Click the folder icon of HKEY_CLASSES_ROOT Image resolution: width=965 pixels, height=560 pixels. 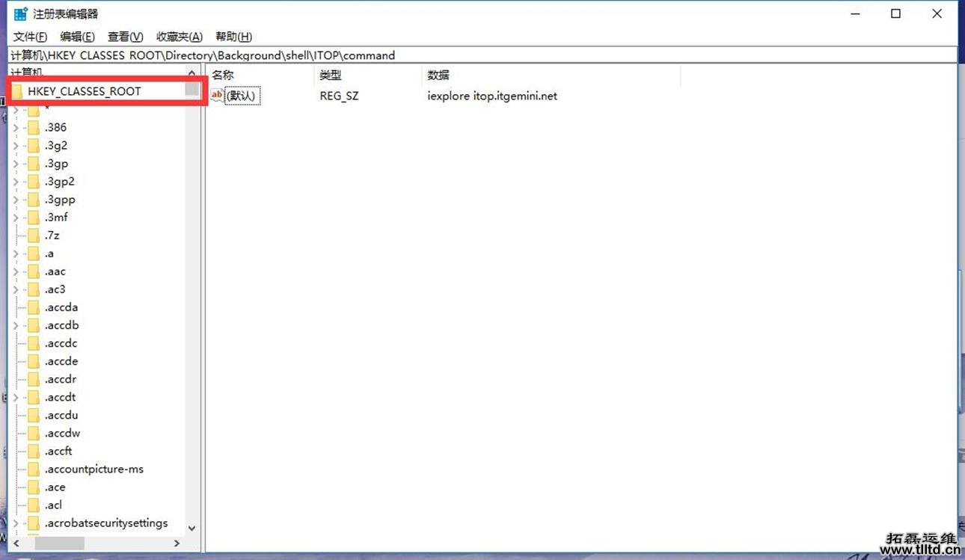[17, 91]
